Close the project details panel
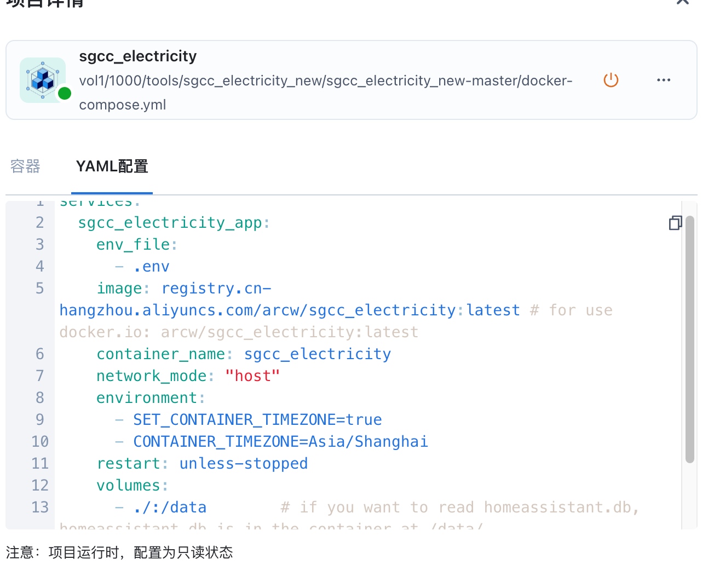This screenshot has width=714, height=588. 682,2
